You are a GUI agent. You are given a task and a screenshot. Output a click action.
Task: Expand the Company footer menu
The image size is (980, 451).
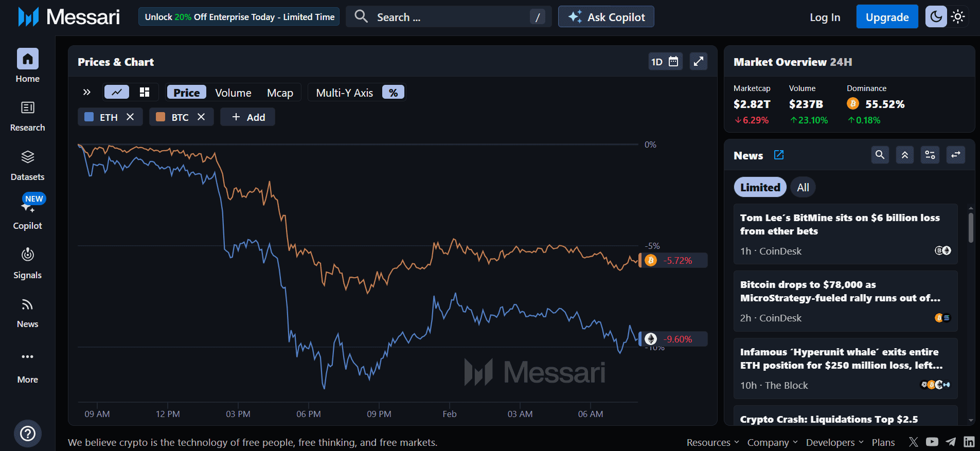coord(773,442)
